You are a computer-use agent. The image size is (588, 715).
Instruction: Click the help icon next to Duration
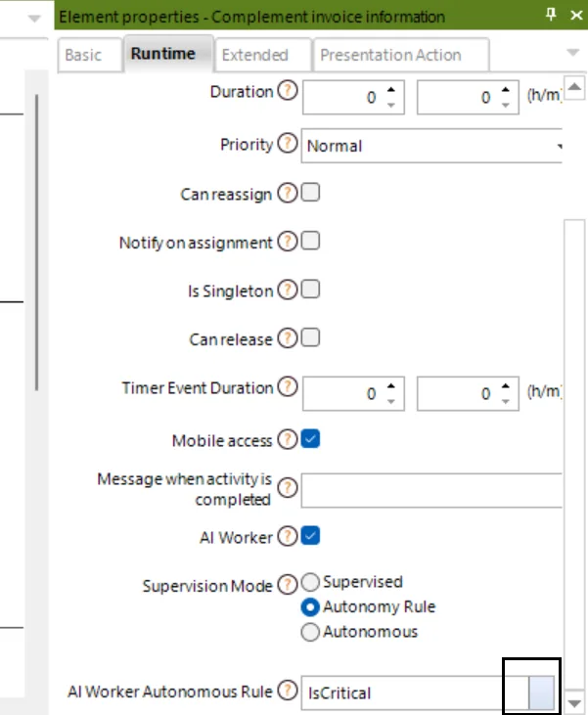[x=288, y=90]
